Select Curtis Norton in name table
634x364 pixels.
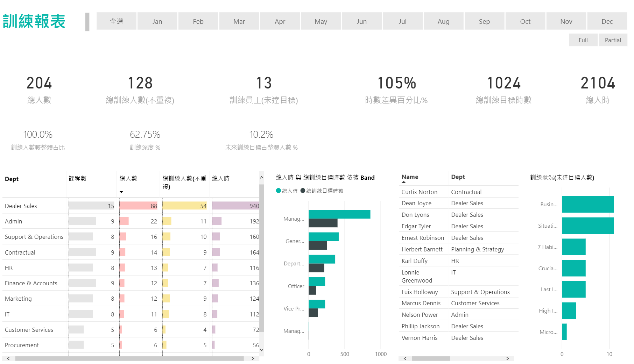pyautogui.click(x=419, y=192)
